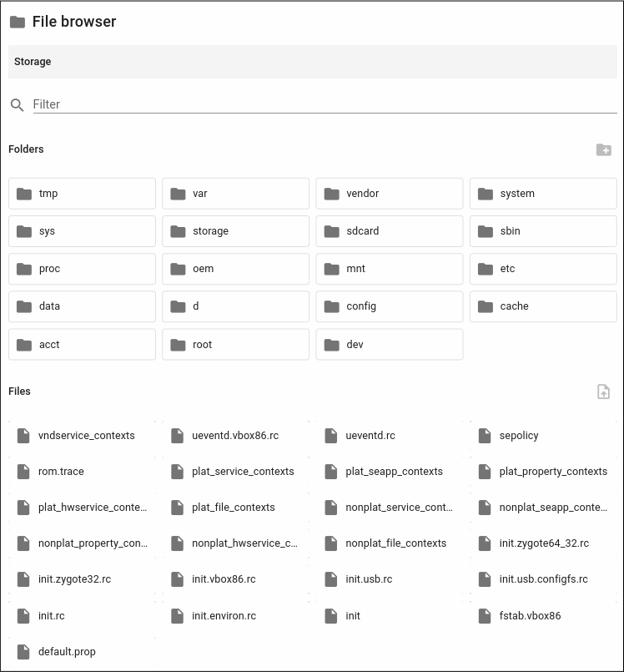Open the cache folder
The height and width of the screenshot is (672, 624).
coord(542,306)
